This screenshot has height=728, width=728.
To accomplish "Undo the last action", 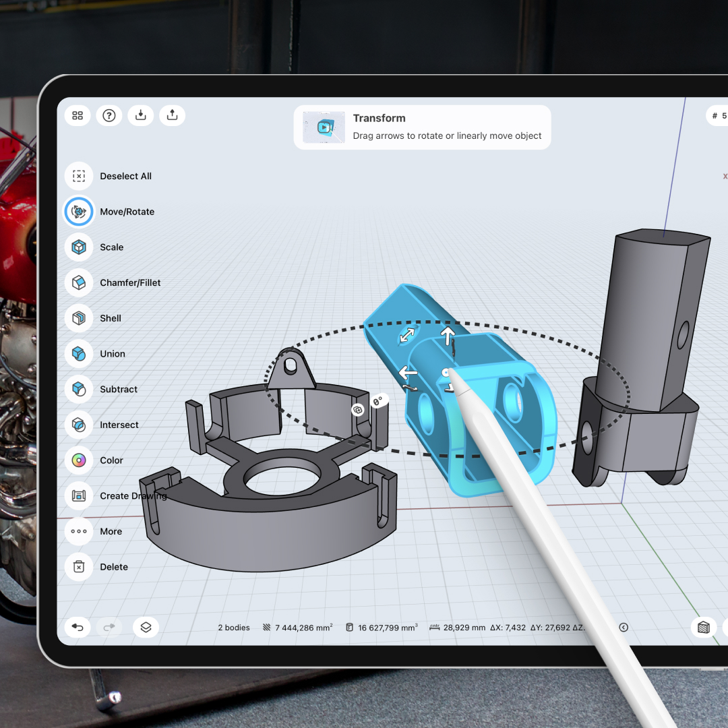I will tap(78, 628).
